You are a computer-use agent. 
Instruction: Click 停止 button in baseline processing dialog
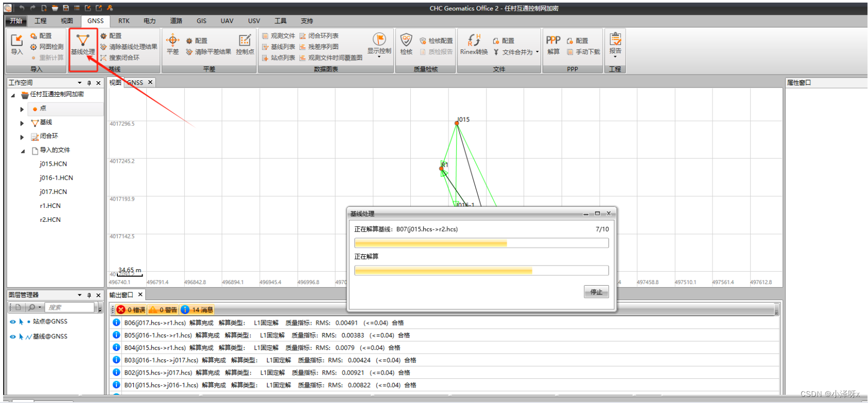596,292
